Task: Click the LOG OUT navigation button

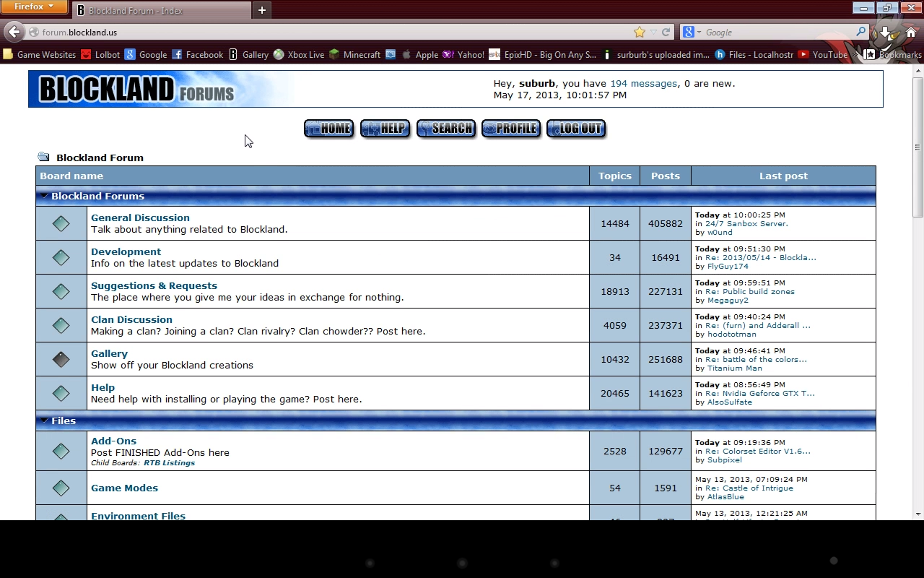Action: pos(576,129)
